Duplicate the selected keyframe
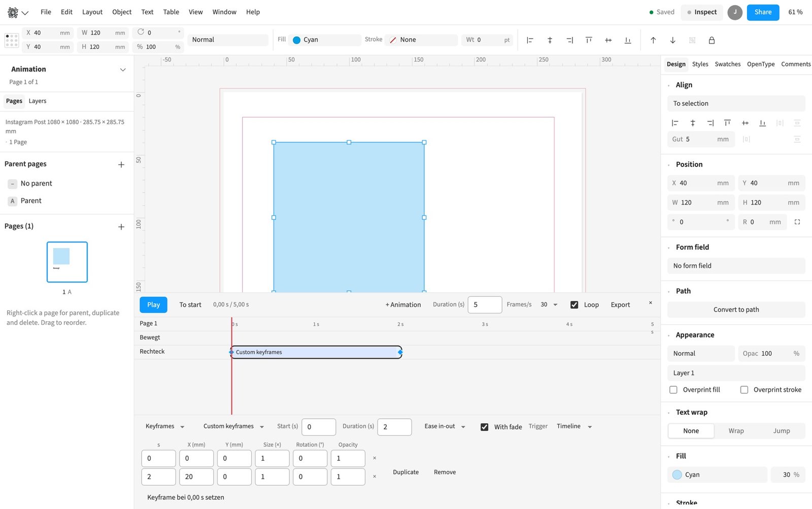Viewport: 812px width, 509px height. point(405,472)
